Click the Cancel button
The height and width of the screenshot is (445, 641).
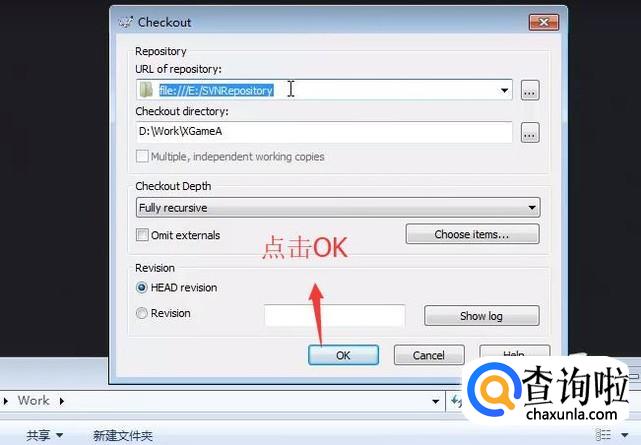[429, 355]
